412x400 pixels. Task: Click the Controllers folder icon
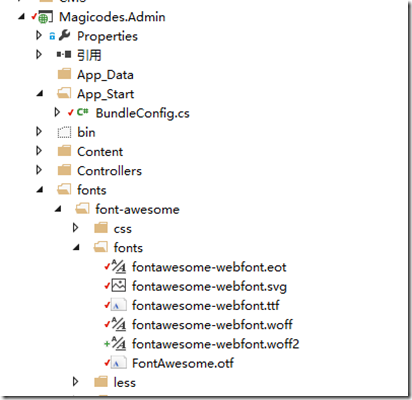(64, 170)
